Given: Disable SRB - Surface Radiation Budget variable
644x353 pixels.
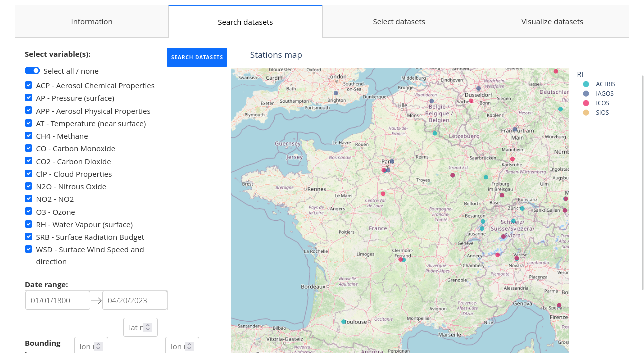Looking at the screenshot, I should 29,237.
